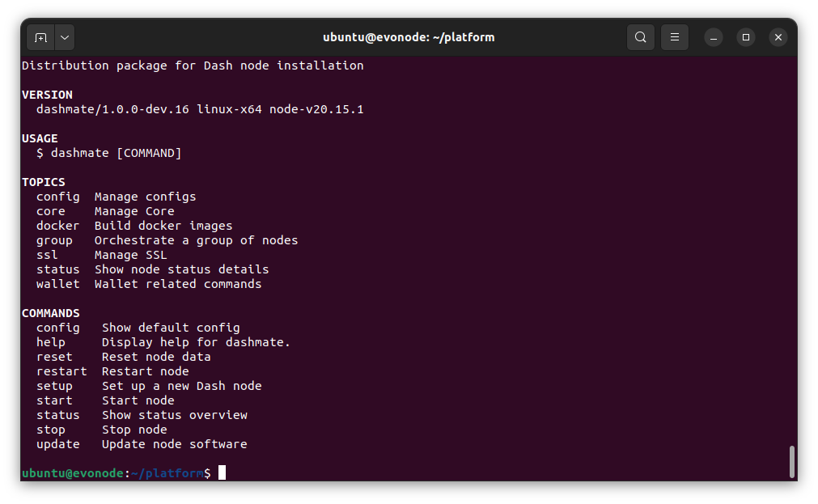Open the terminal search tool
Image resolution: width=818 pixels, height=504 pixels.
640,37
